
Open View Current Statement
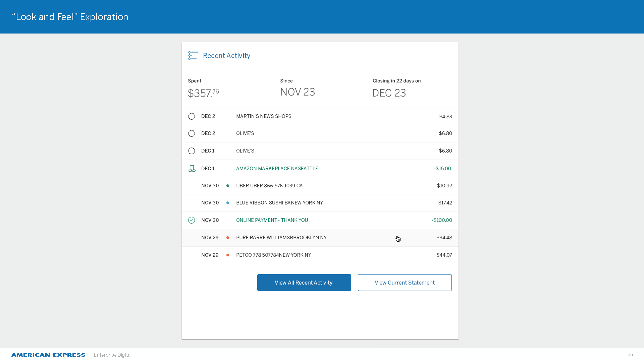click(x=405, y=283)
